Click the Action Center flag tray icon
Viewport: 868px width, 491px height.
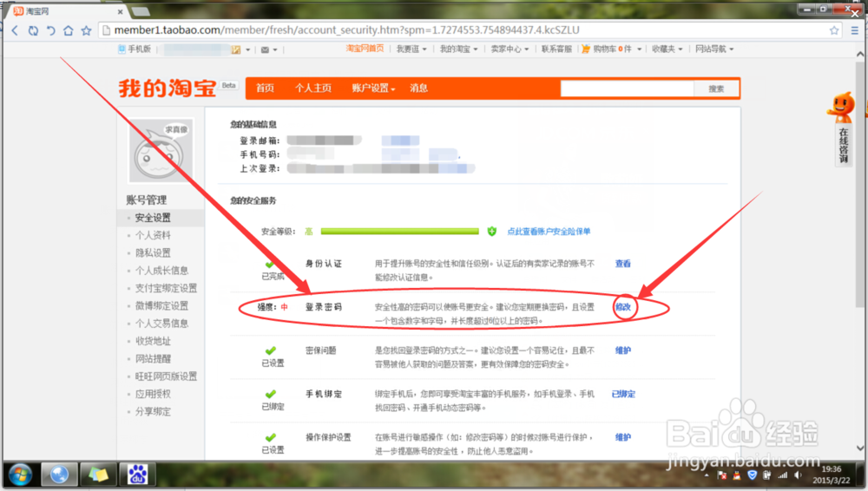pyautogui.click(x=722, y=475)
